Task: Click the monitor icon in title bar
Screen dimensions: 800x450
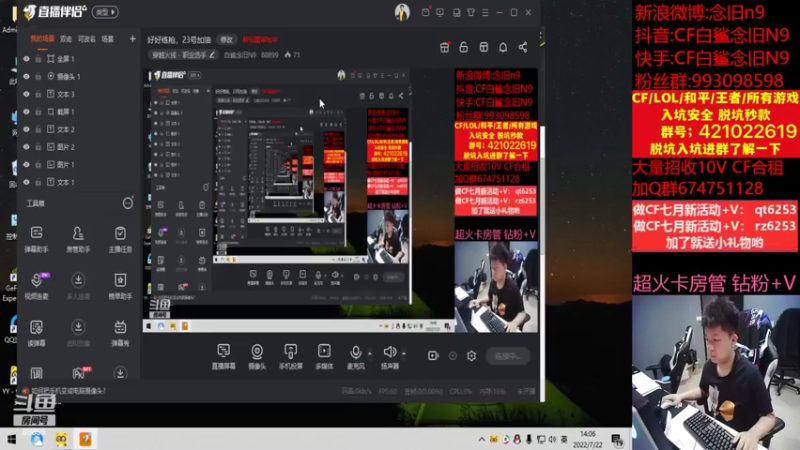Action: 440,12
